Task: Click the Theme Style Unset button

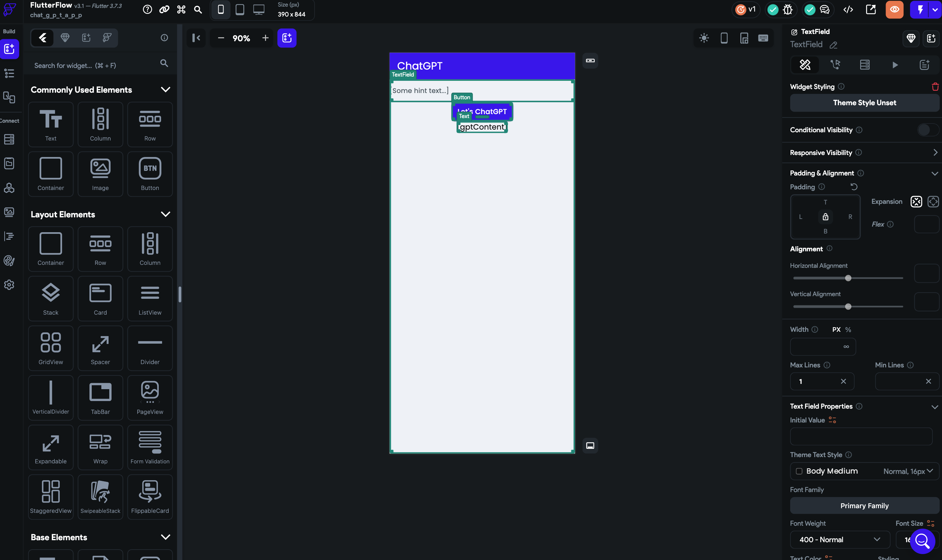Action: (x=864, y=103)
